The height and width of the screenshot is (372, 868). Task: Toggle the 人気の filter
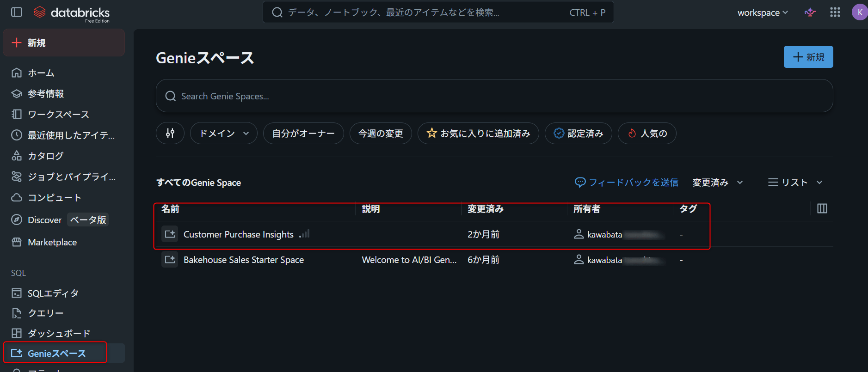point(647,133)
